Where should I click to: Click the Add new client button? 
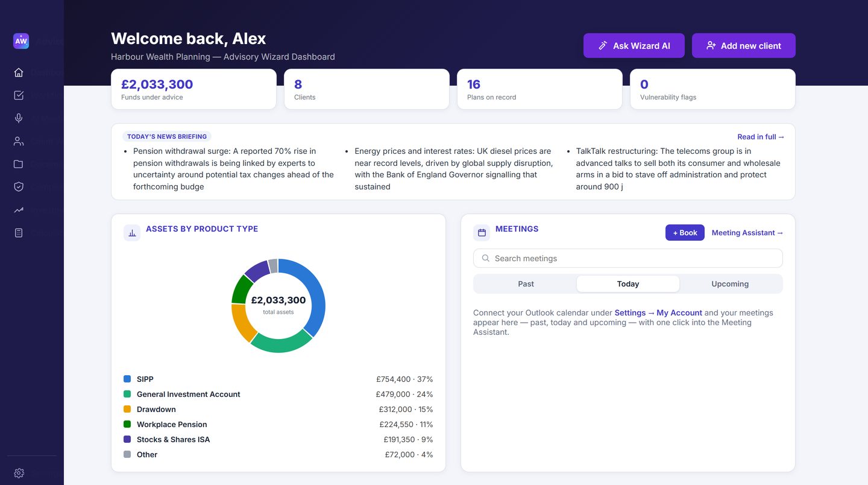click(744, 46)
